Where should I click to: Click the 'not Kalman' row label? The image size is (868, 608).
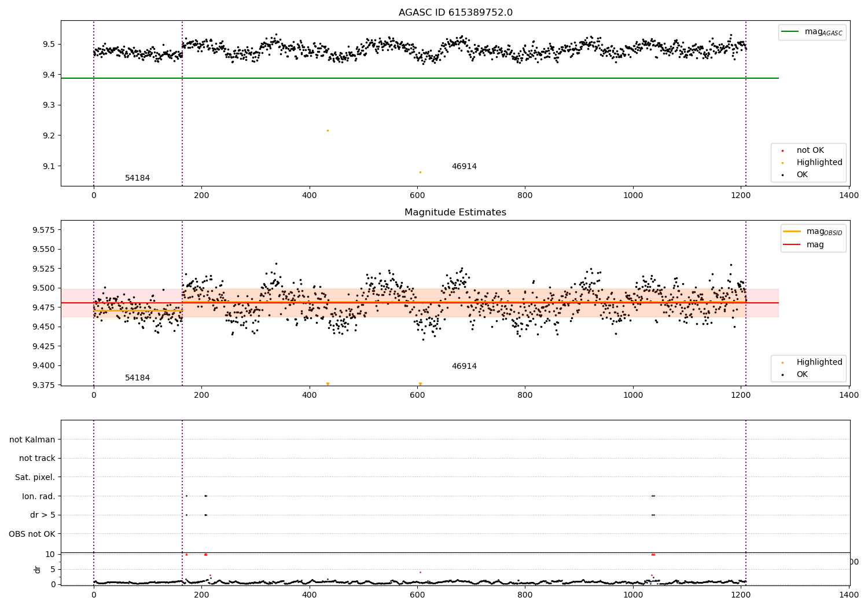click(x=32, y=440)
